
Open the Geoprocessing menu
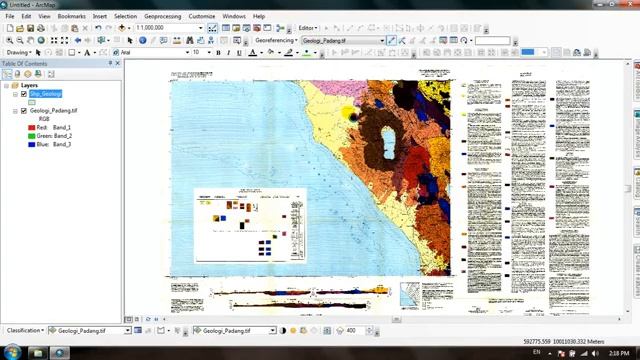[x=162, y=16]
